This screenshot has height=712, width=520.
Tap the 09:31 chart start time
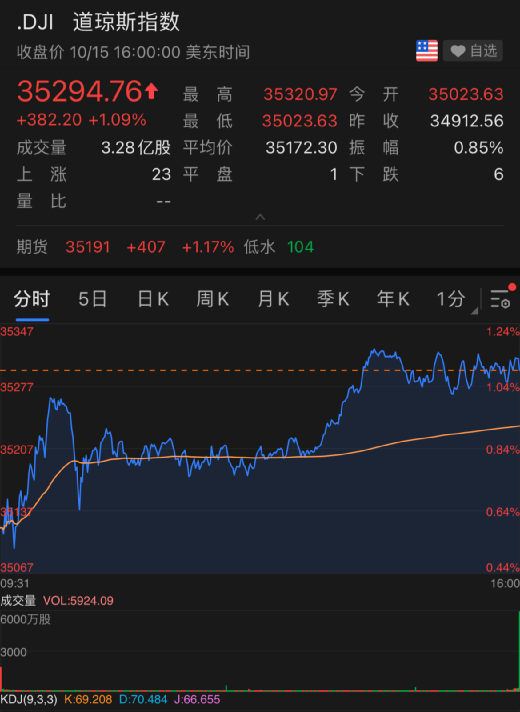coord(15,583)
